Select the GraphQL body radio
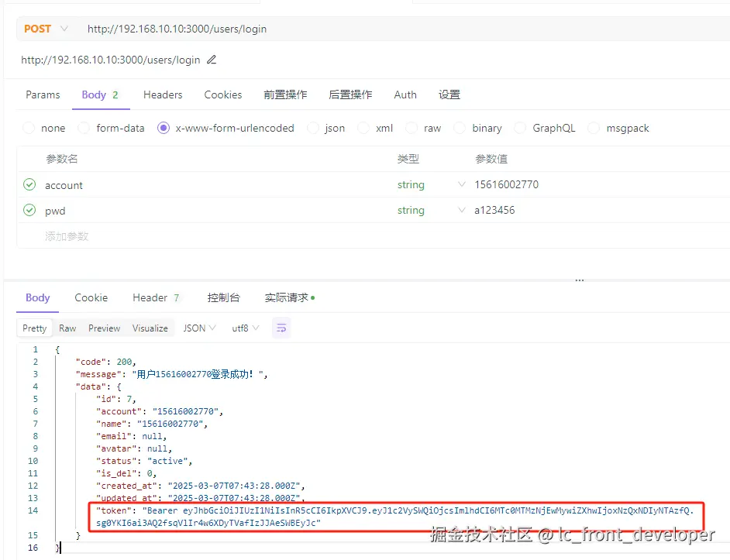The height and width of the screenshot is (560, 730). pyautogui.click(x=520, y=128)
